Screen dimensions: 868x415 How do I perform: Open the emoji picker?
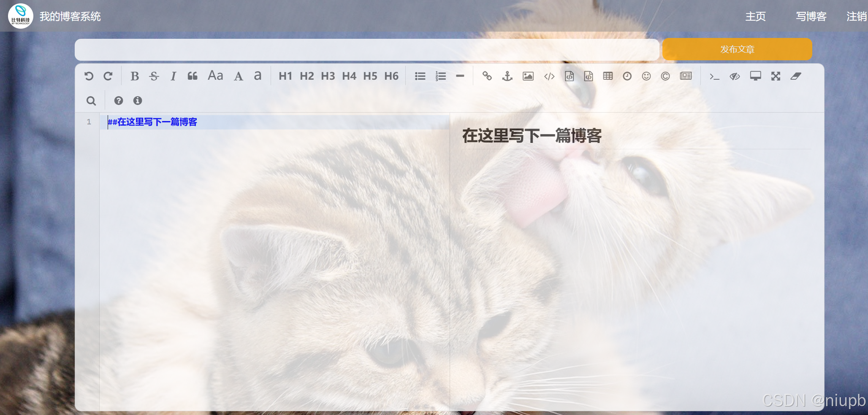click(646, 76)
